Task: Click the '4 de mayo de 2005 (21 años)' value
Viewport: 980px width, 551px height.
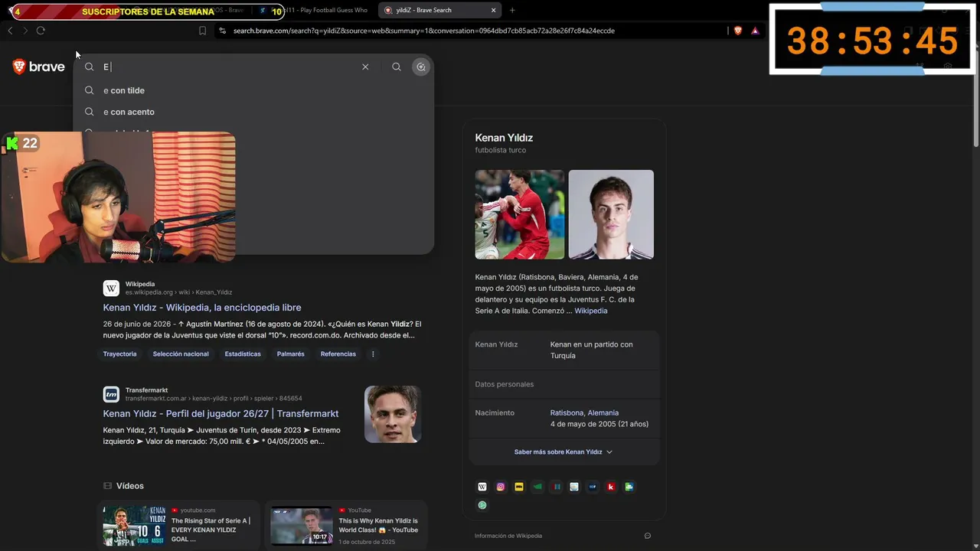Action: click(x=599, y=424)
